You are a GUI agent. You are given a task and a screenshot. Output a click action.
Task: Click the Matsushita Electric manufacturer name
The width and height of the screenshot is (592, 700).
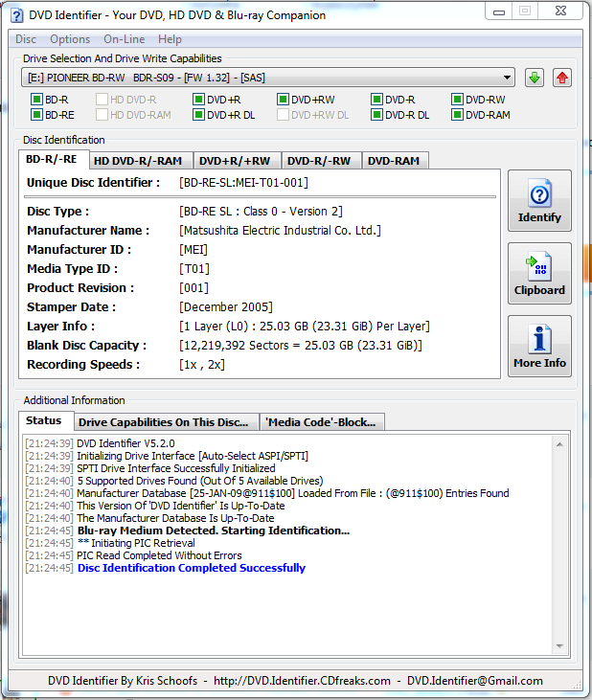click(280, 231)
